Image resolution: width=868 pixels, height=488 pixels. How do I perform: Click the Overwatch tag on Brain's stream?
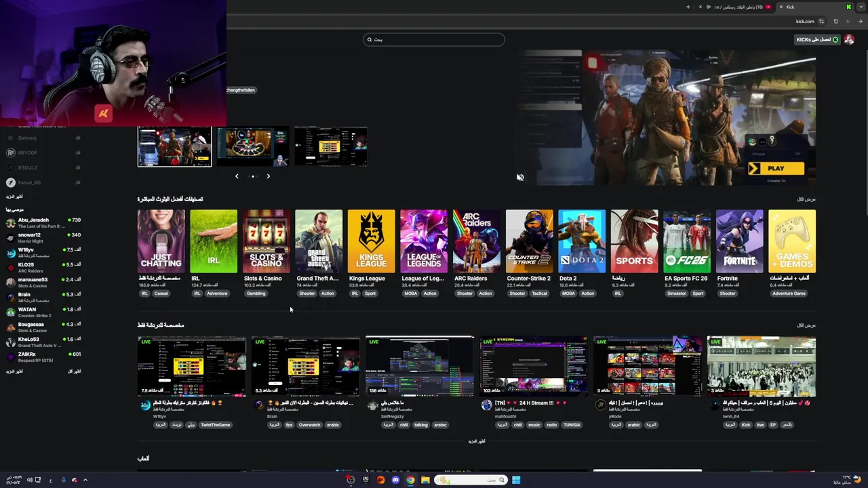tap(309, 425)
